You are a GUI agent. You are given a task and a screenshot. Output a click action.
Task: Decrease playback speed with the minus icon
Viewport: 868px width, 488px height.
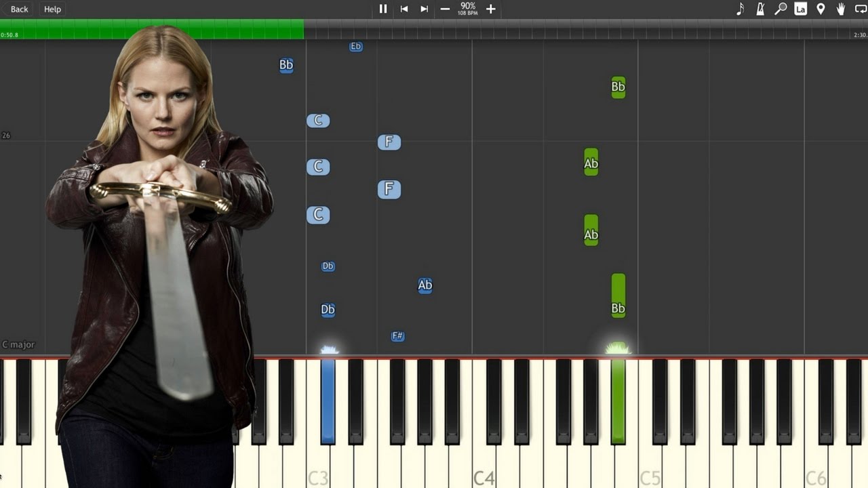[x=445, y=9]
